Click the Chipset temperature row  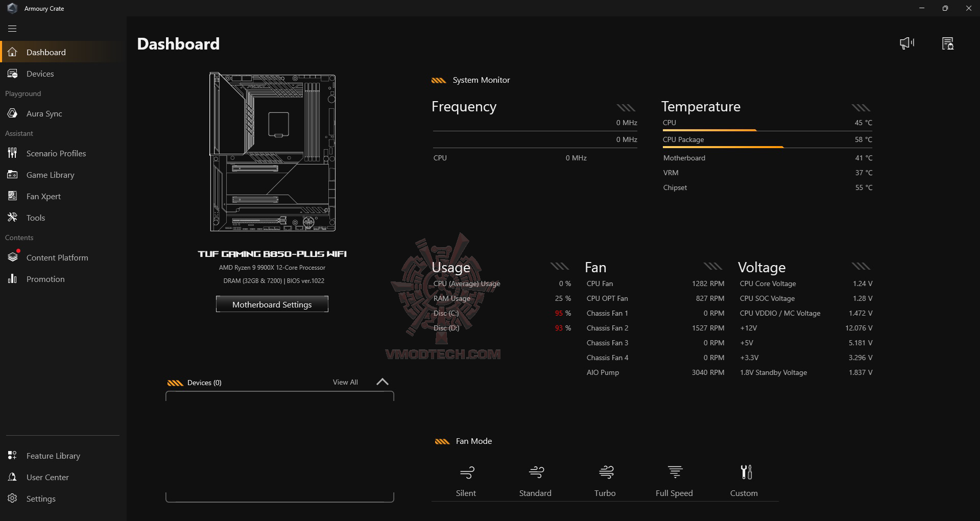click(768, 187)
